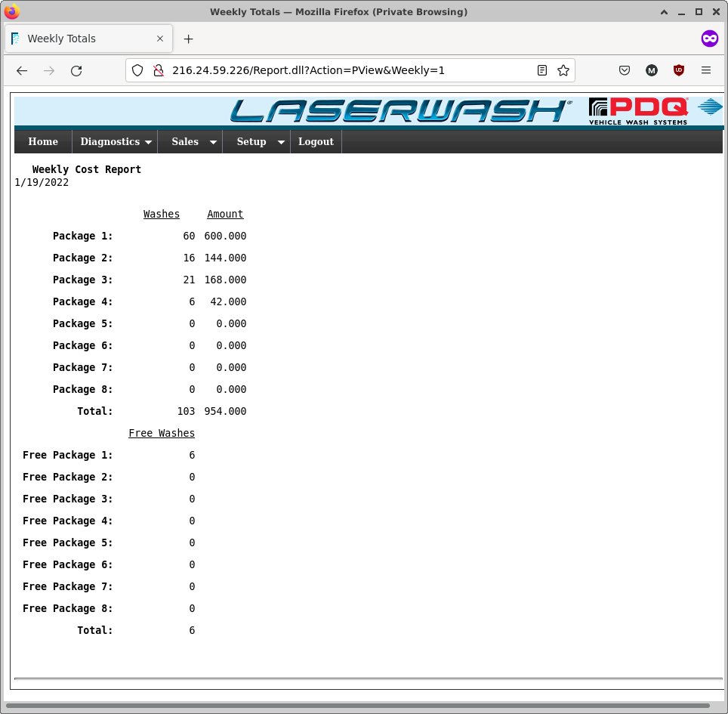728x714 pixels.
Task: Bookmark this page with the star
Action: point(563,70)
